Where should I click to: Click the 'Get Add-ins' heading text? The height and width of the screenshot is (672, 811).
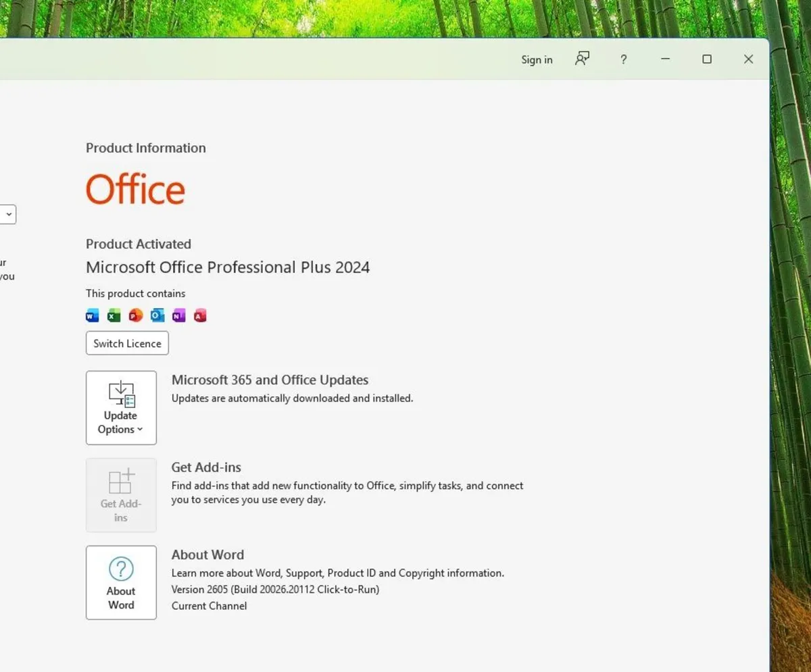tap(206, 467)
